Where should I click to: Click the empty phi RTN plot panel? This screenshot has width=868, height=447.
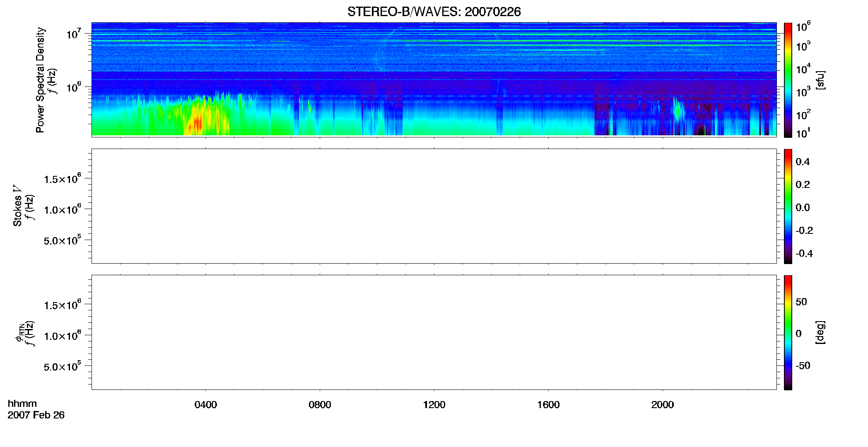[434, 332]
